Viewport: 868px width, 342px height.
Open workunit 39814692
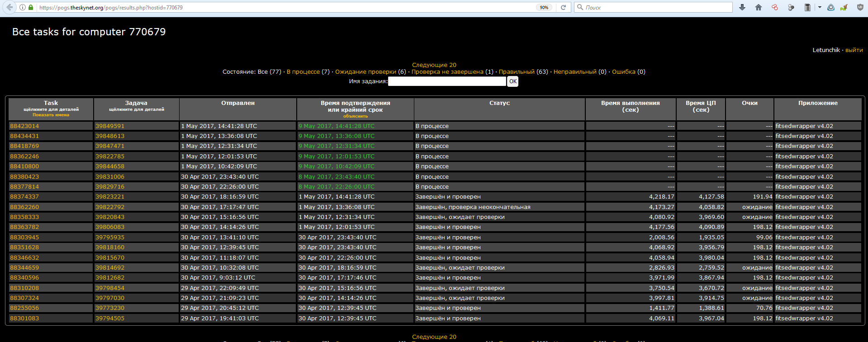pos(110,267)
